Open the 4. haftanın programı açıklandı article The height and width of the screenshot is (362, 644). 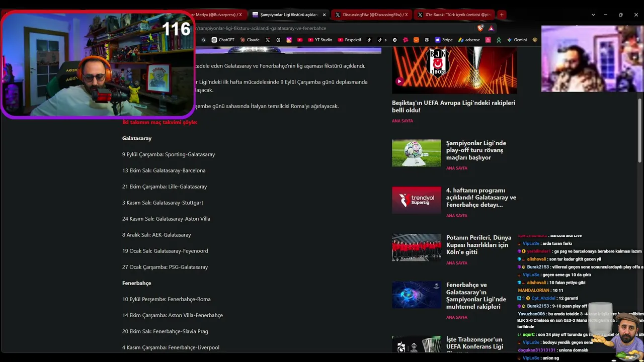[x=481, y=198]
